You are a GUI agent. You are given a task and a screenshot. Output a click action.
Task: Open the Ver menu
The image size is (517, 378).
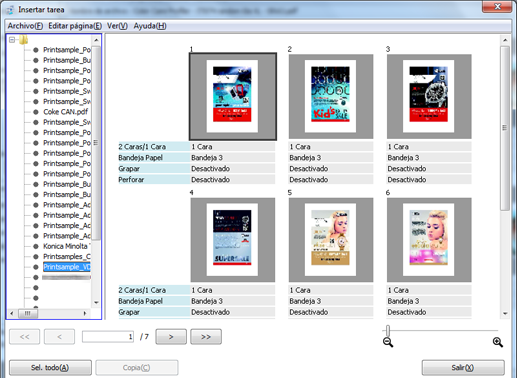pyautogui.click(x=117, y=26)
